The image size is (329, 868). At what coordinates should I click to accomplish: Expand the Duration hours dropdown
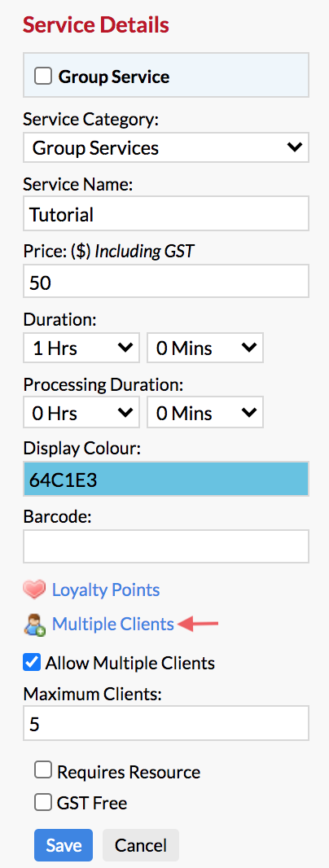[x=81, y=348]
